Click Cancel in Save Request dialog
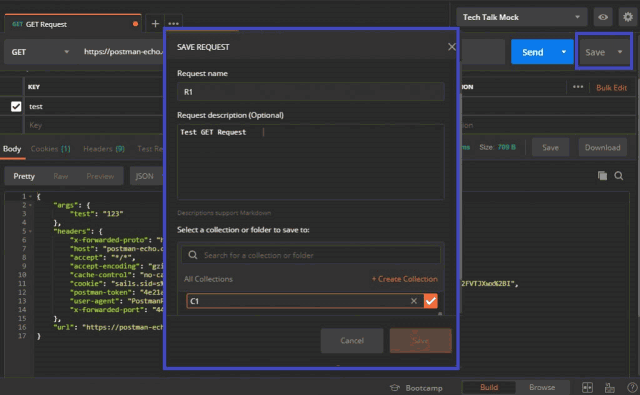640x395 pixels. pos(352,341)
